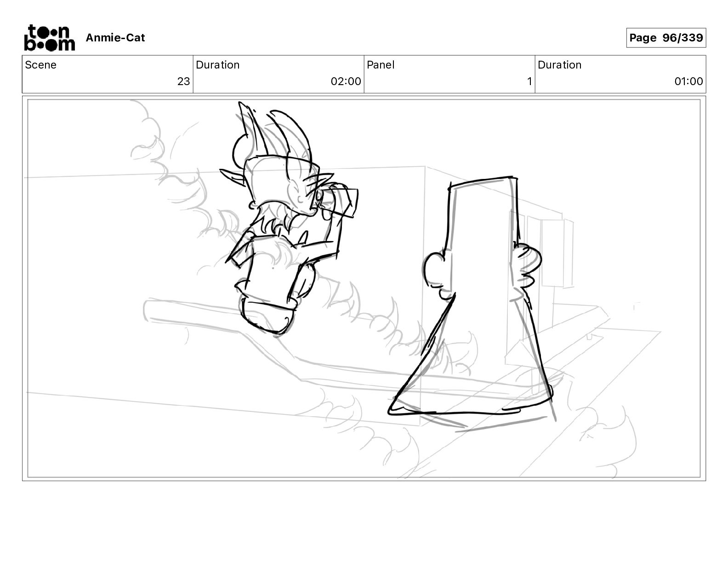
Task: Select scene duration value '02:00'
Action: (x=346, y=81)
